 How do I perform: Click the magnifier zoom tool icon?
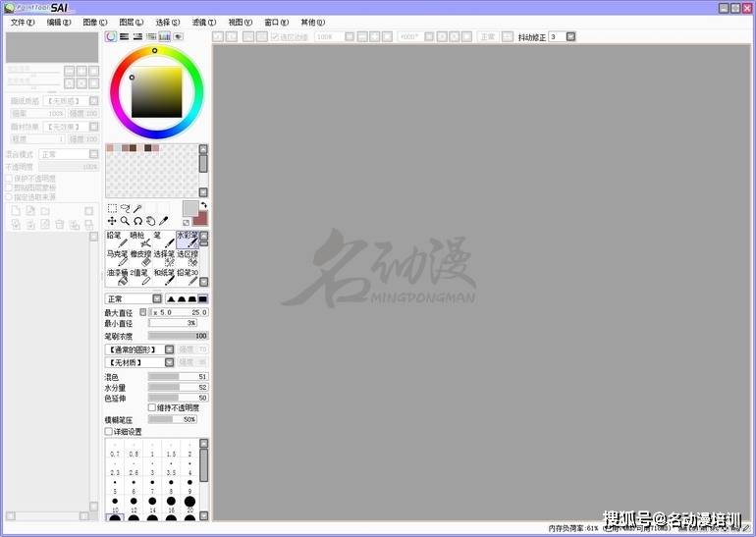point(125,221)
